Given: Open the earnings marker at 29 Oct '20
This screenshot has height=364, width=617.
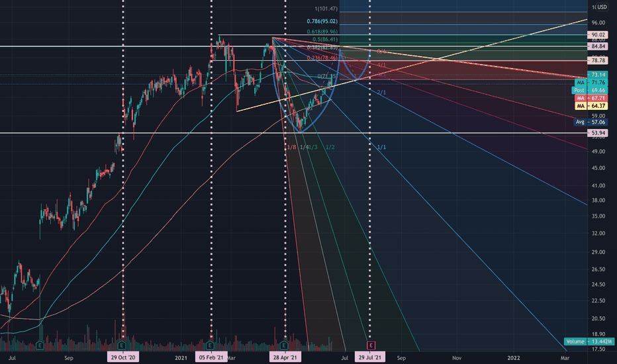Looking at the screenshot, I should 122,345.
